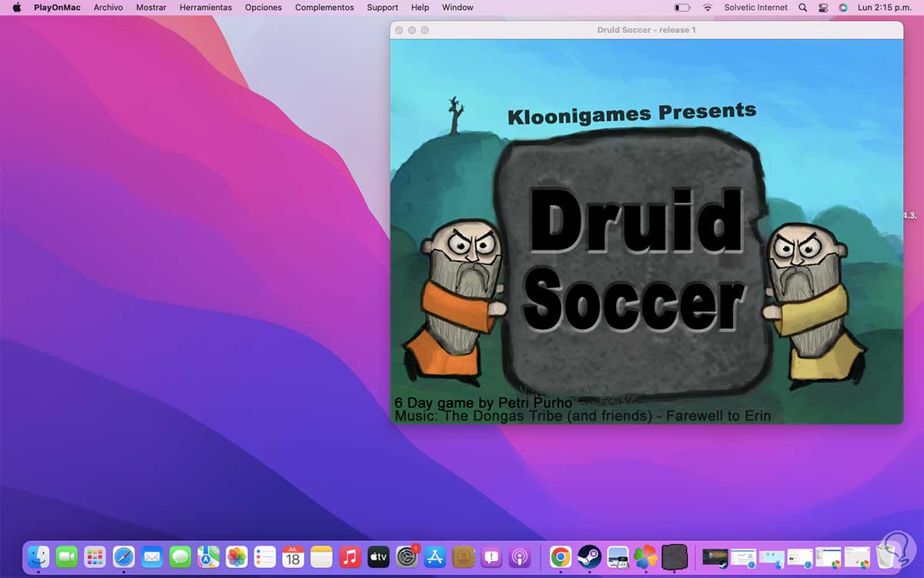Image resolution: width=924 pixels, height=578 pixels.
Task: Open Preview app in the dock
Action: click(618, 556)
